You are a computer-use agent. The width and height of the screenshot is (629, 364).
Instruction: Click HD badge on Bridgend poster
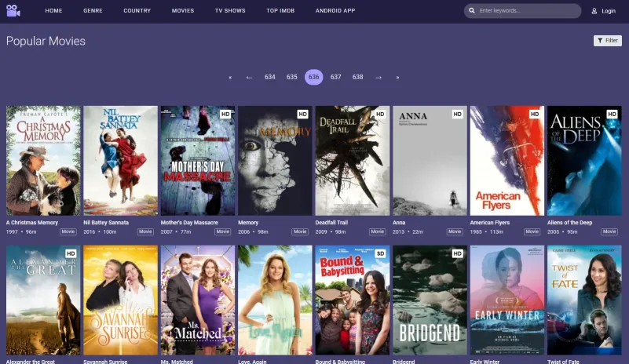click(457, 253)
